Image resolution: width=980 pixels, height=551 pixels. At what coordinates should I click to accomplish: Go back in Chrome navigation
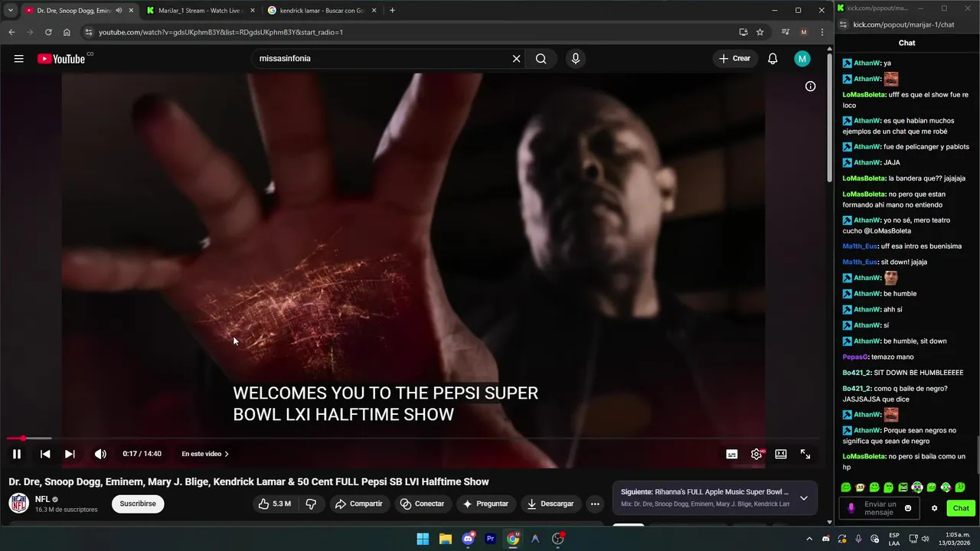11,32
